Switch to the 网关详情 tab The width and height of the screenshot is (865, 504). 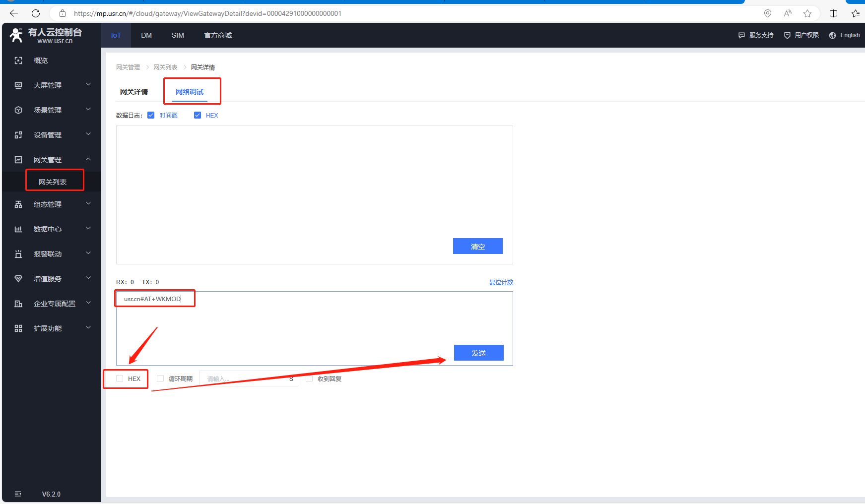pos(134,92)
